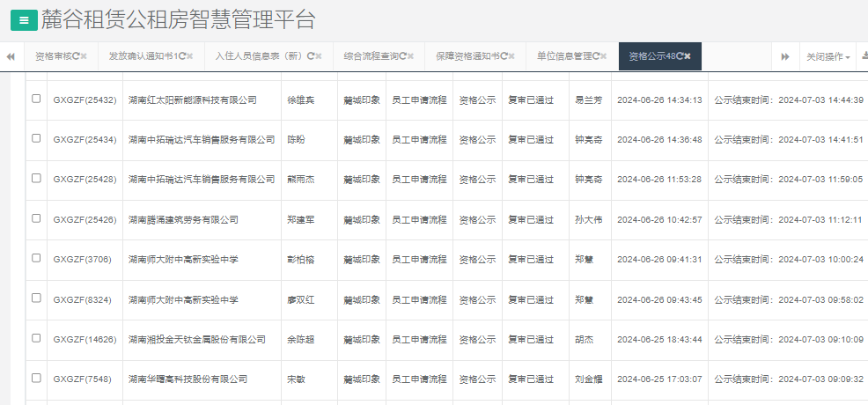Click applicant name 余陈超

tap(300, 340)
